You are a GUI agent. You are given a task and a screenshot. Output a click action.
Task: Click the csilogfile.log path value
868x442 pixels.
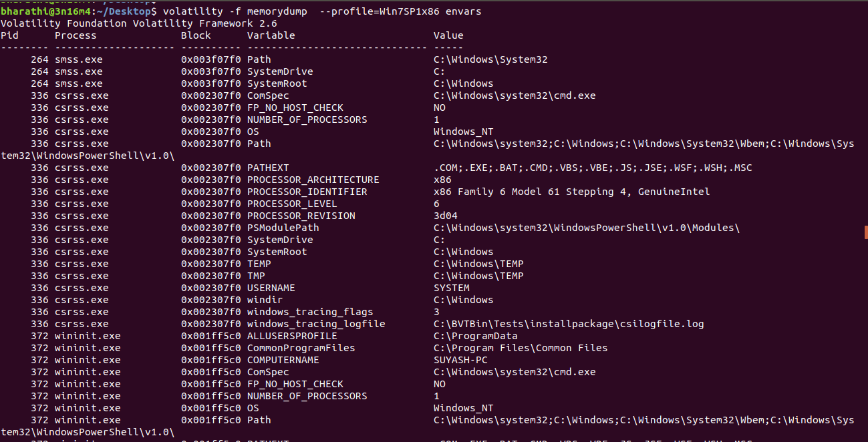pos(569,324)
